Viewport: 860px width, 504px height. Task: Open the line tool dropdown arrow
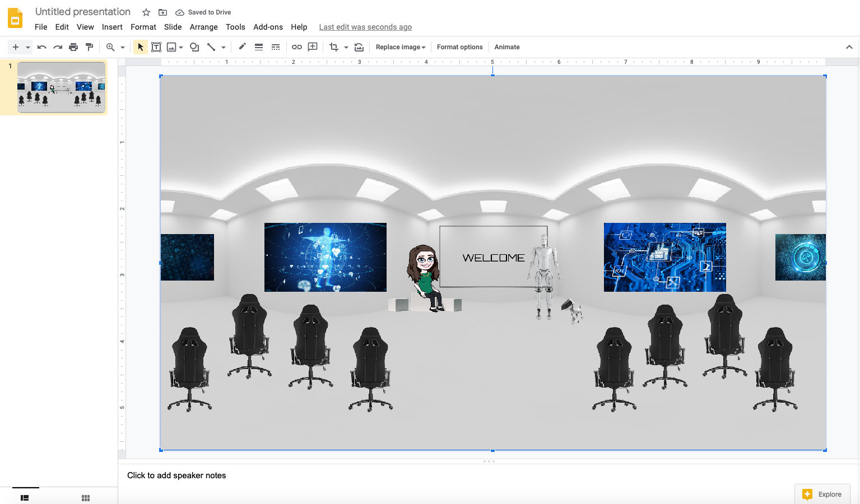point(223,46)
